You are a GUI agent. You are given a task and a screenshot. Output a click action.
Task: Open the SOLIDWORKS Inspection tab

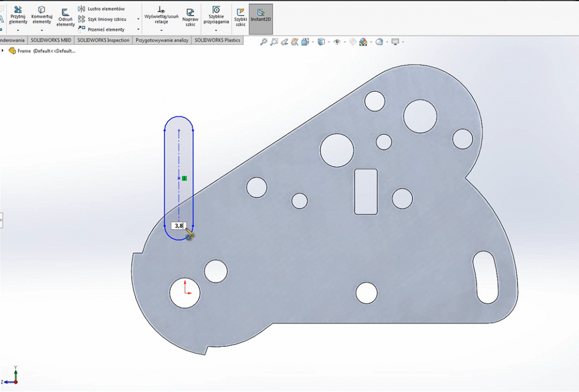[x=103, y=40]
